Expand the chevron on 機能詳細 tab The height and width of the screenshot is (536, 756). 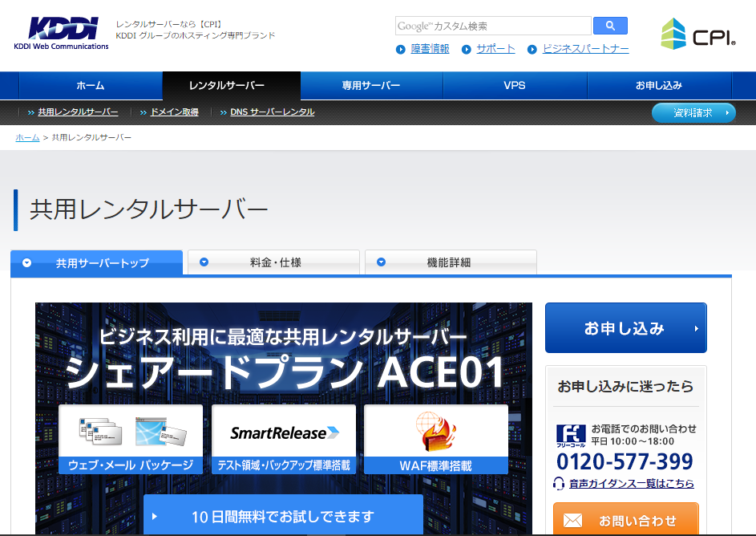click(382, 262)
